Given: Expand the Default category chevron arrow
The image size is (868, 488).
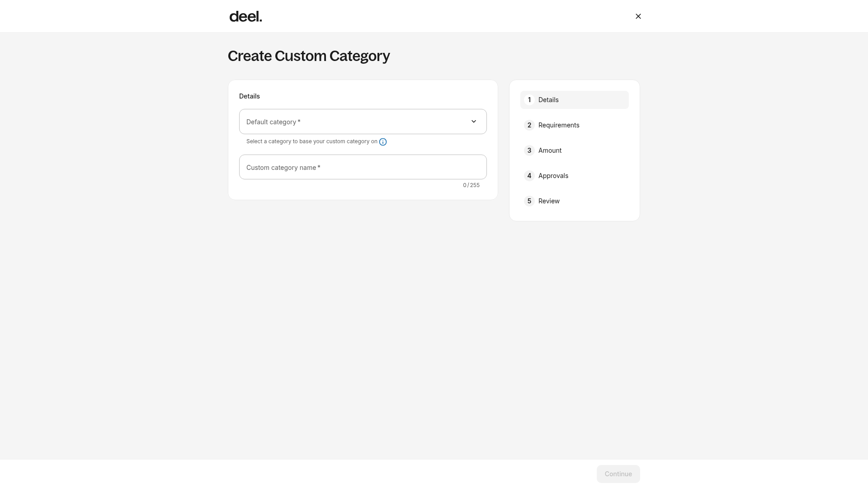Looking at the screenshot, I should tap(474, 122).
